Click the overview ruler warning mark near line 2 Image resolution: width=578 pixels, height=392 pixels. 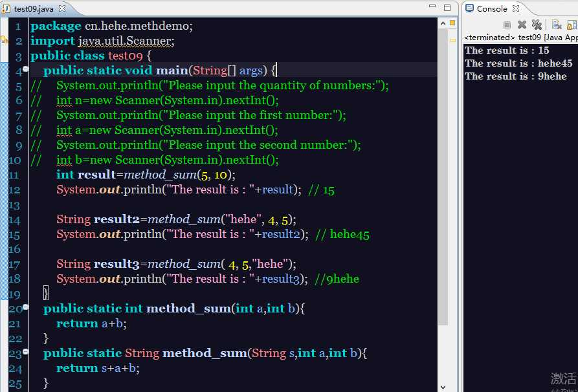(x=452, y=40)
